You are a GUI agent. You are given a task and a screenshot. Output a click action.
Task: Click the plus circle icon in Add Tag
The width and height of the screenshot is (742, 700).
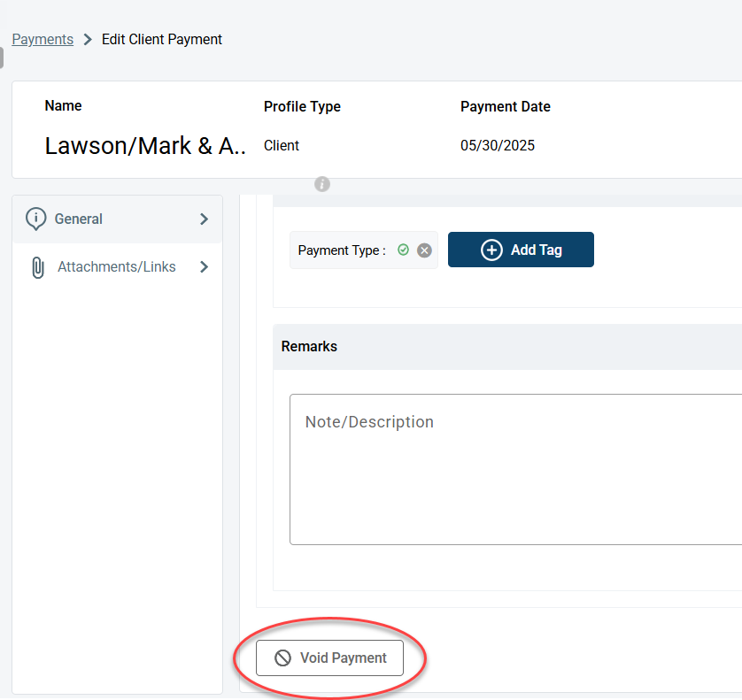[491, 250]
